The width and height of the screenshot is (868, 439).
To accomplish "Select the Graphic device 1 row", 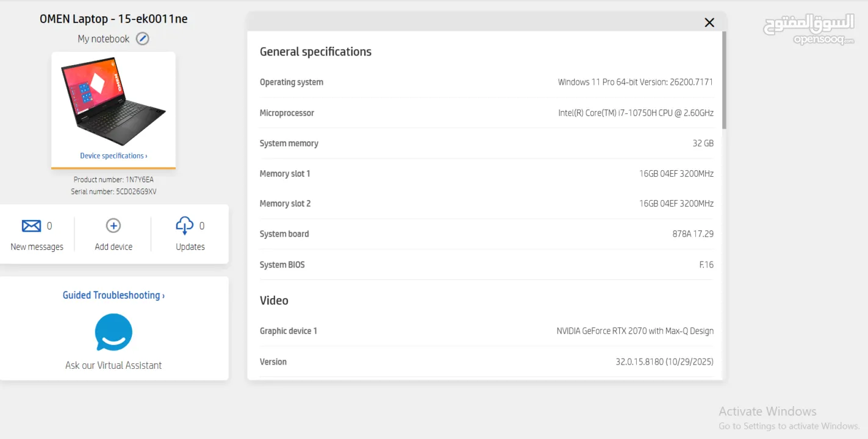I will tap(486, 331).
